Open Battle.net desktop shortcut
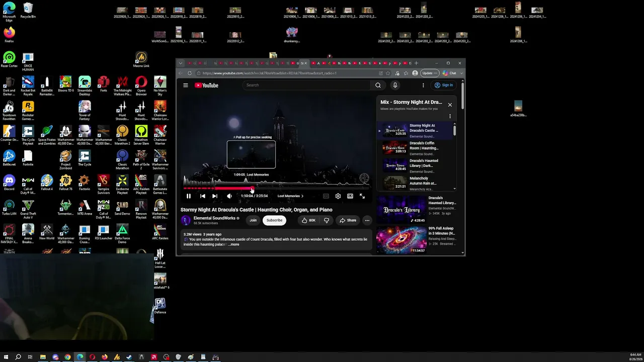Viewport: 644px width, 362px height. [x=9, y=159]
